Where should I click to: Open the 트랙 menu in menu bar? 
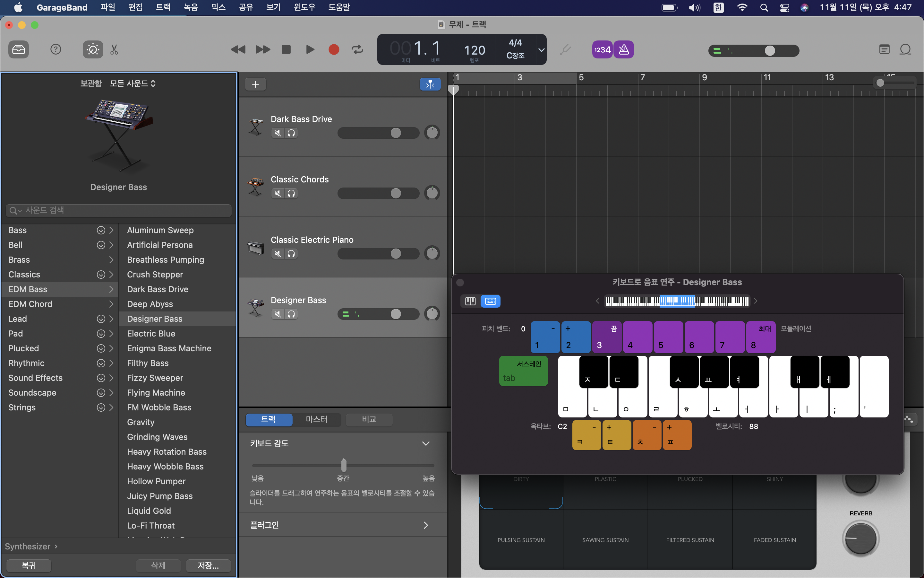(x=163, y=7)
